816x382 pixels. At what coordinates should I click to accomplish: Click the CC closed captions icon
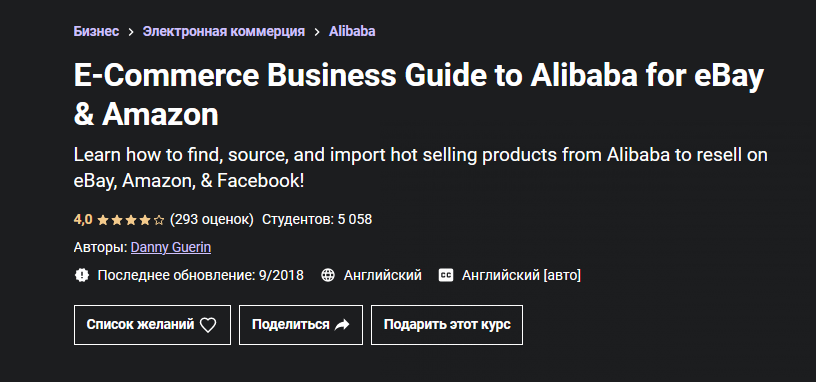pos(446,275)
